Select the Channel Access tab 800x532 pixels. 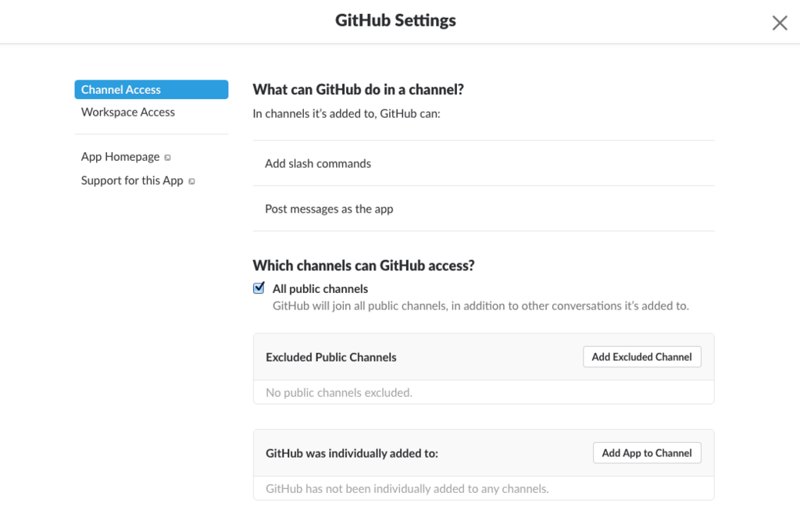coord(121,90)
